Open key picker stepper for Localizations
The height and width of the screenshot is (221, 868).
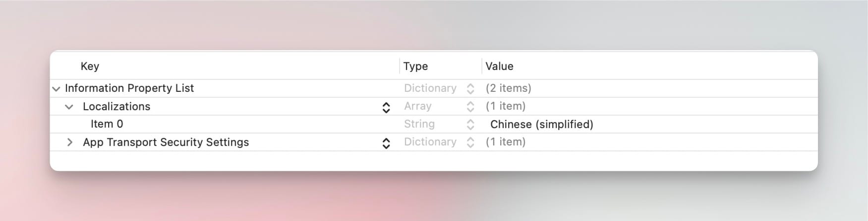click(x=386, y=107)
